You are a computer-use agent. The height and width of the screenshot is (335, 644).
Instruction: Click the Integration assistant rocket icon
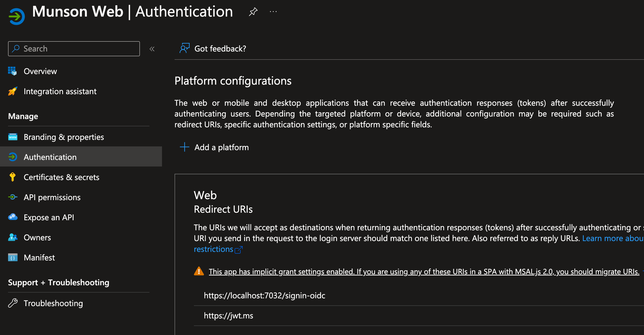click(x=13, y=91)
